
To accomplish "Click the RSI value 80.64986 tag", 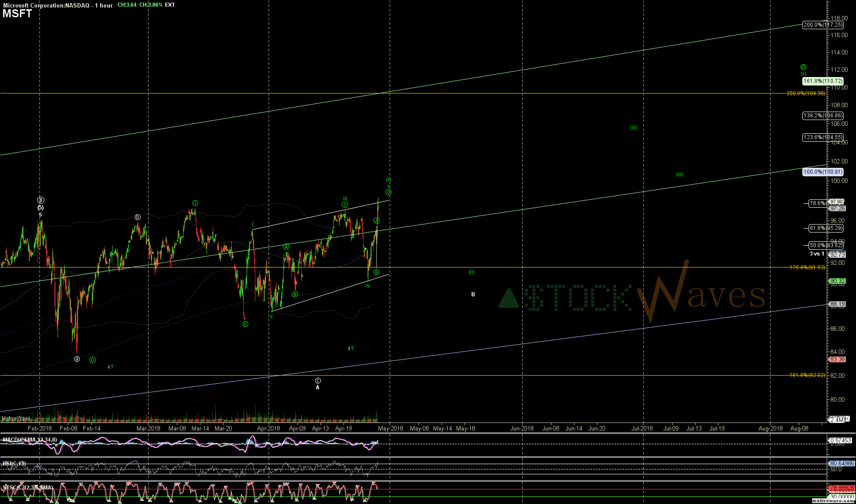I will [841, 463].
